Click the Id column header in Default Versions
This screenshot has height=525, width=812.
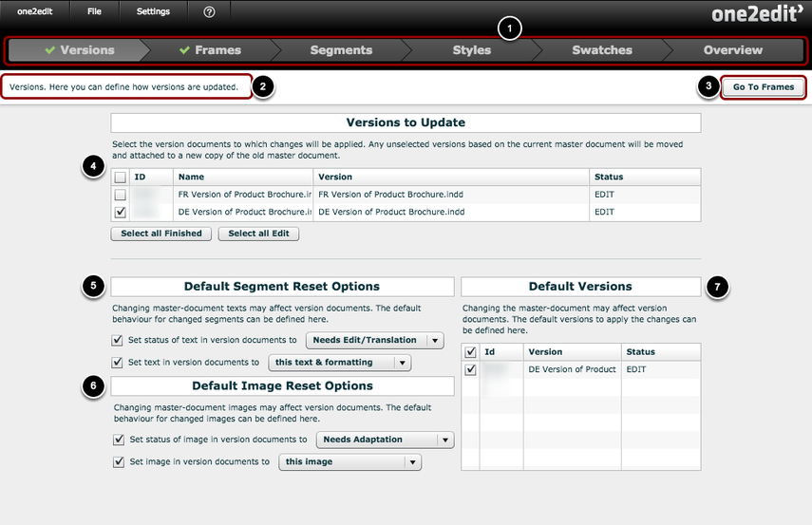[x=501, y=352]
